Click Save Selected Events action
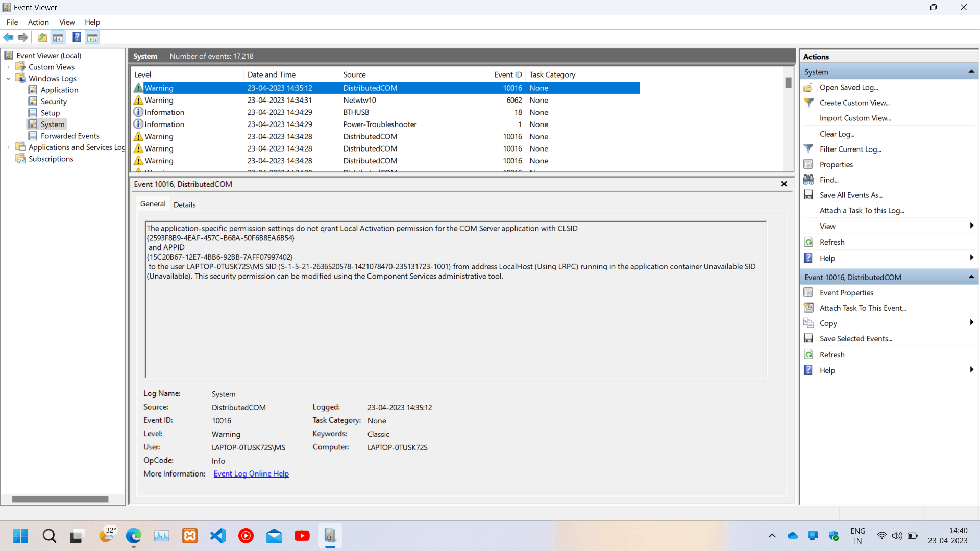Screen dimensions: 980x551 (855, 338)
